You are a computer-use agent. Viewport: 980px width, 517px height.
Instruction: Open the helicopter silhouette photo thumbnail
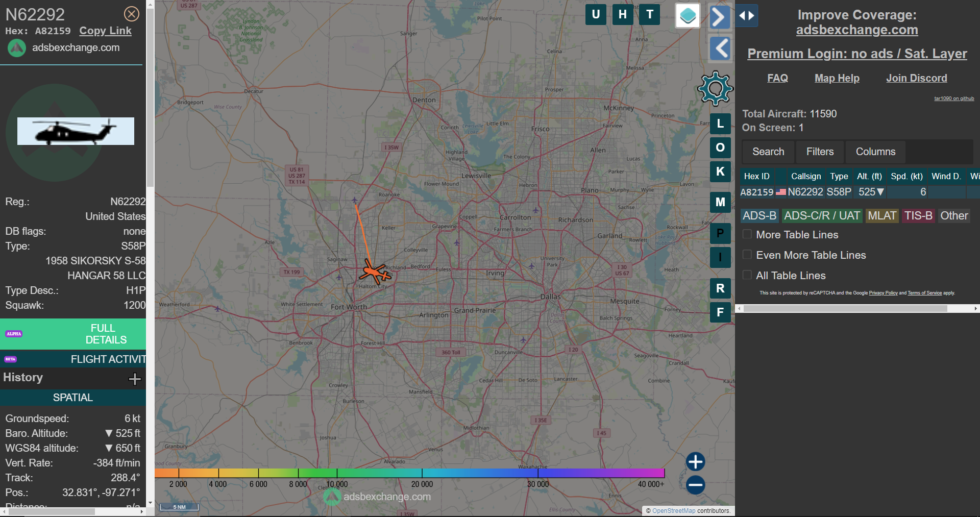point(76,131)
